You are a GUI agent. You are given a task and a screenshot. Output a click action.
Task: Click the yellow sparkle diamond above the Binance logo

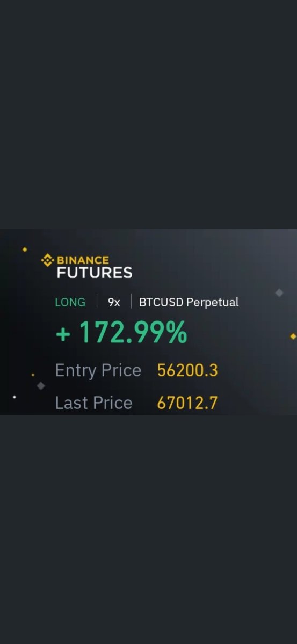click(24, 250)
